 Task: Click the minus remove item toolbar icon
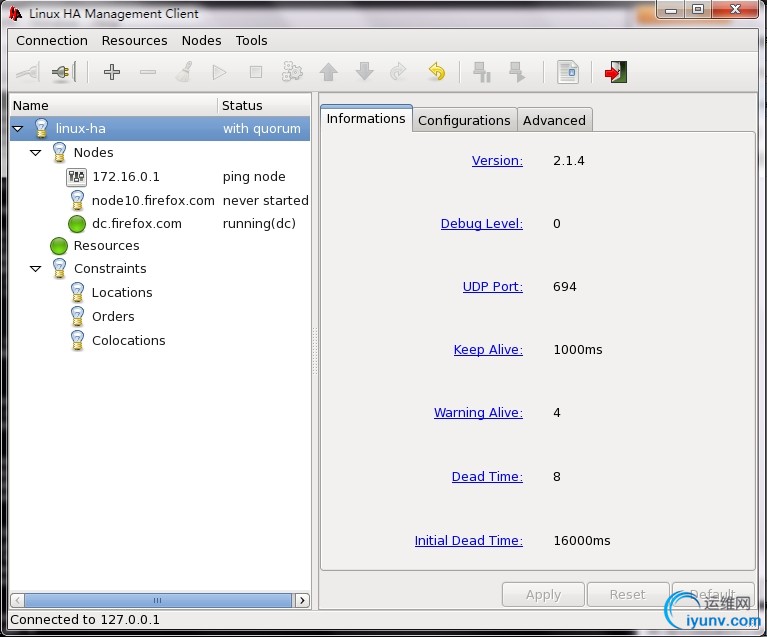click(x=148, y=72)
